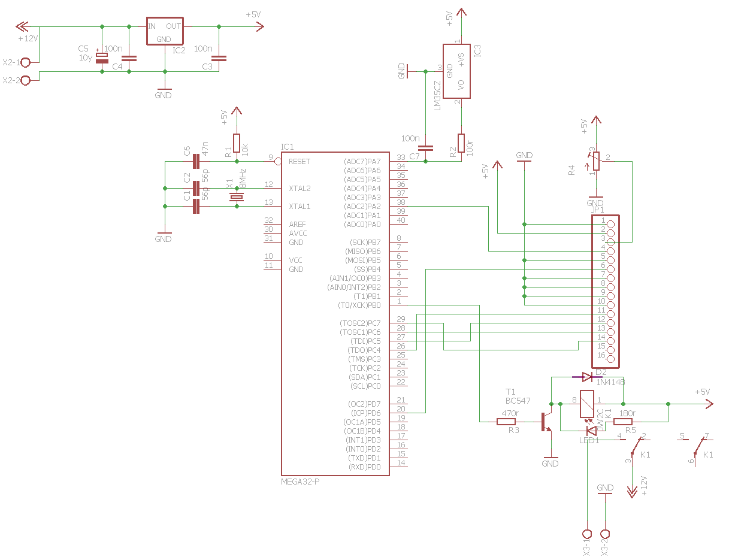Click the +12V arrow below relay contact
The image size is (729, 560).
(x=632, y=491)
